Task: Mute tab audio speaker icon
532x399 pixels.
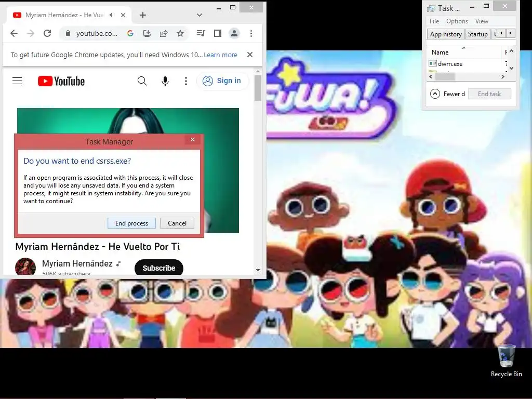Action: point(112,15)
